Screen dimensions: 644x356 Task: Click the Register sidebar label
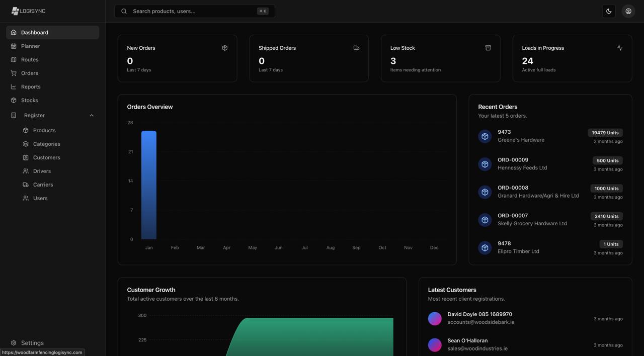click(x=34, y=115)
